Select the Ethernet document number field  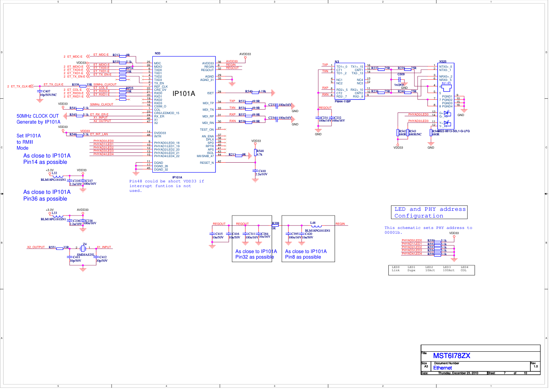click(x=442, y=368)
